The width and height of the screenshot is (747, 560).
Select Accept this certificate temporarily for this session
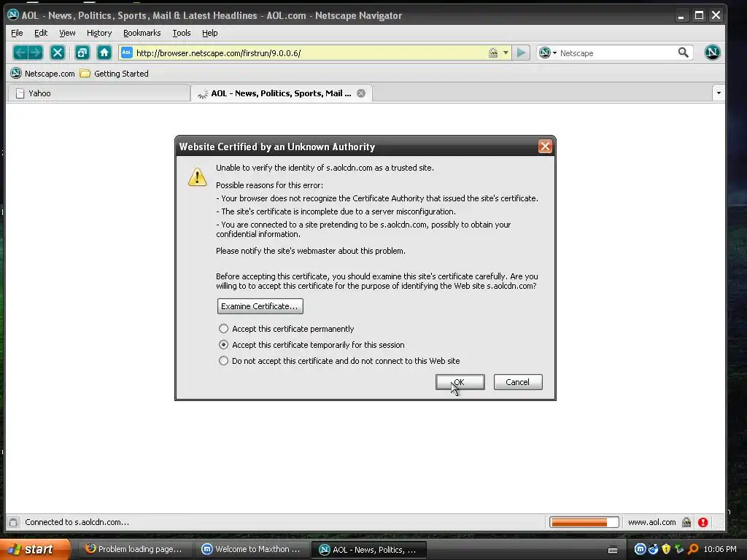223,344
